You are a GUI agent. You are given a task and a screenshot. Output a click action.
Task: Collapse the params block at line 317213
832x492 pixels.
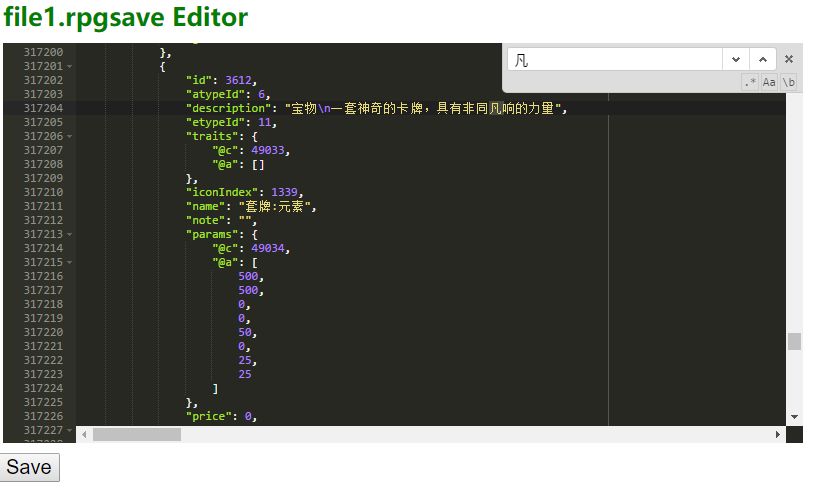pyautogui.click(x=70, y=235)
